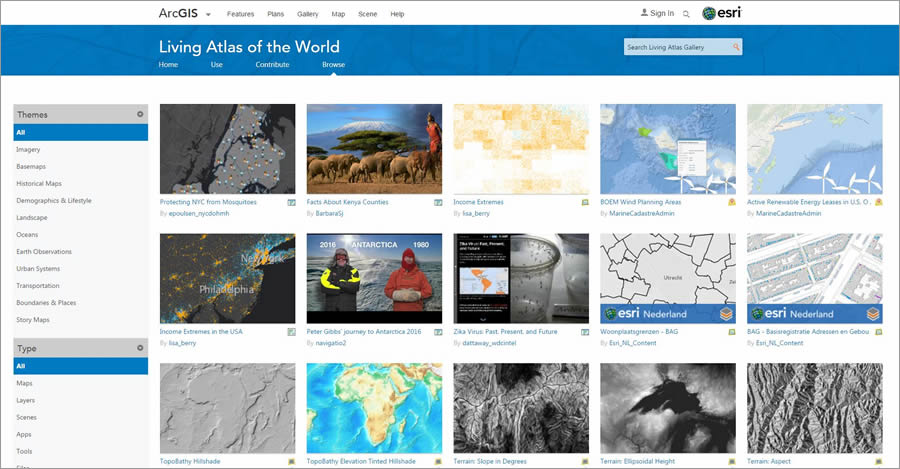Filter by Urban Systems theme
900x469 pixels.
[x=38, y=269]
